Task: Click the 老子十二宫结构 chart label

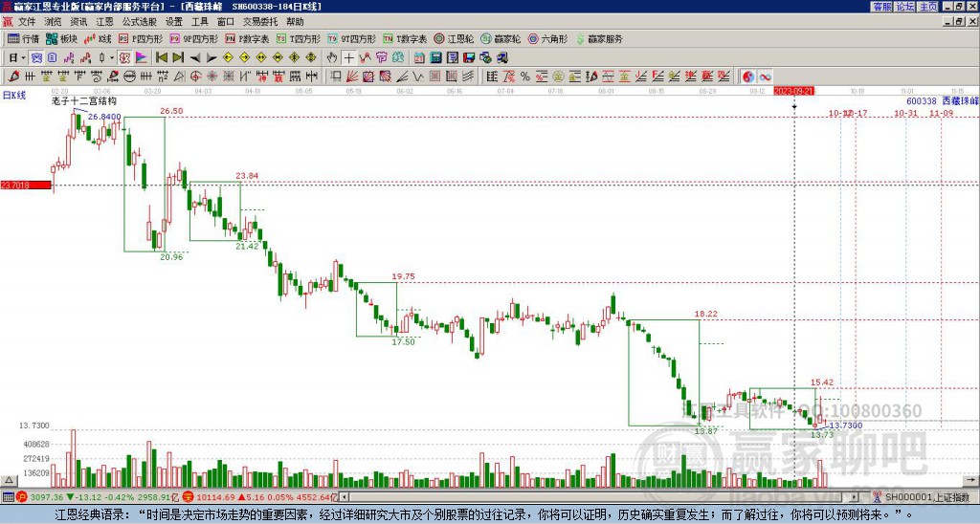Action: pyautogui.click(x=84, y=100)
